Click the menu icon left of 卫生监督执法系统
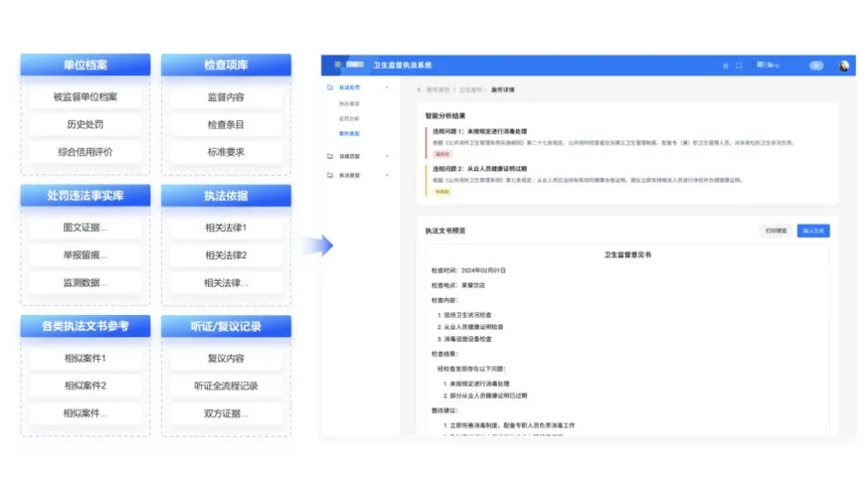 point(338,65)
